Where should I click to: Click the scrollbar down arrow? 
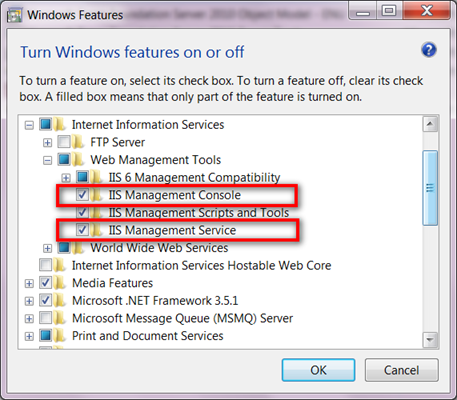[430, 340]
